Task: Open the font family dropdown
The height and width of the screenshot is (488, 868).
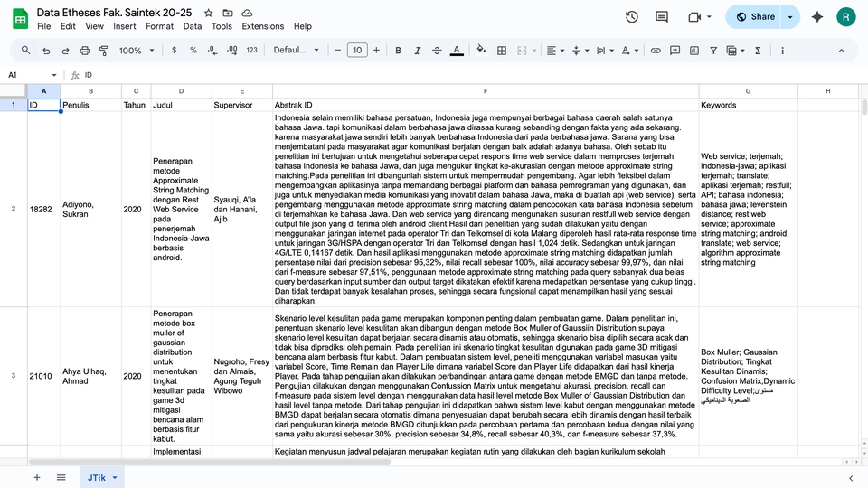Action: pos(297,51)
